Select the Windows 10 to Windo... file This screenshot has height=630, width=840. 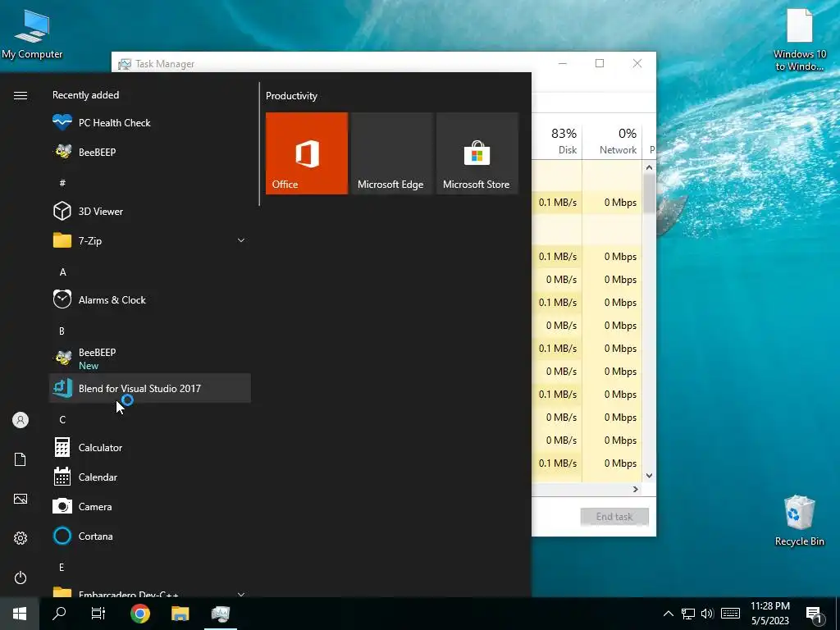tap(799, 39)
